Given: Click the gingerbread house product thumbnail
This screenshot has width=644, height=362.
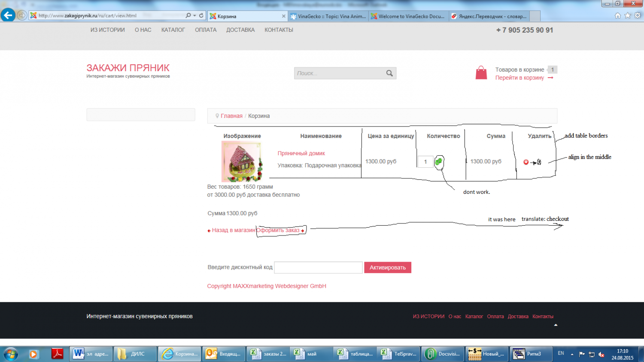Looking at the screenshot, I should point(242,161).
